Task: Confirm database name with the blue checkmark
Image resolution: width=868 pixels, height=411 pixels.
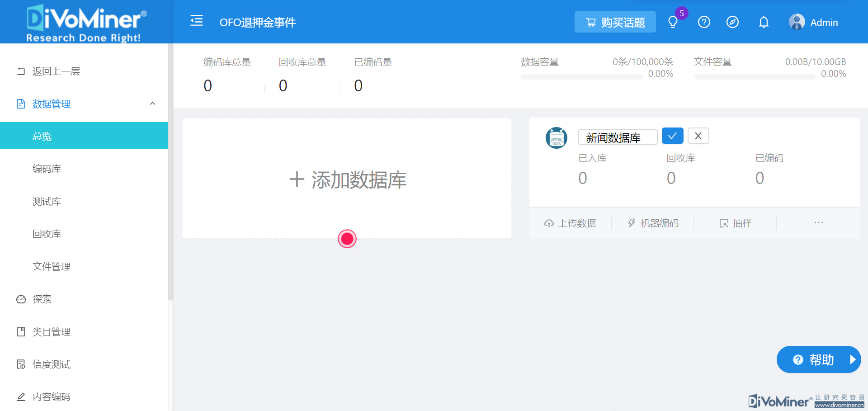Action: tap(672, 136)
